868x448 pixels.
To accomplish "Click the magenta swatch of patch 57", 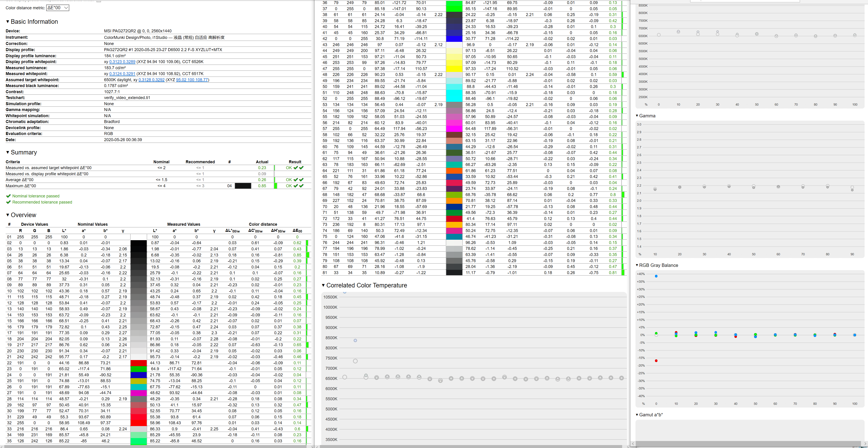I will (454, 129).
